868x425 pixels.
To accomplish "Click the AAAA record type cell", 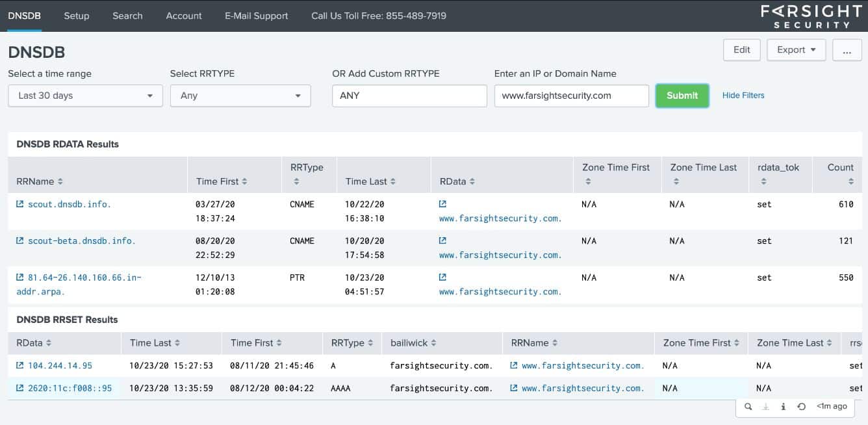I will pyautogui.click(x=340, y=389).
